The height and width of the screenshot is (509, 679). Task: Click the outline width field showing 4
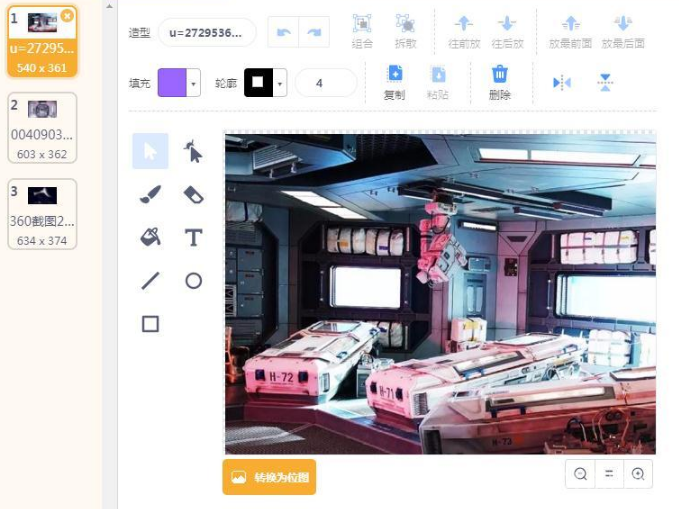(326, 82)
